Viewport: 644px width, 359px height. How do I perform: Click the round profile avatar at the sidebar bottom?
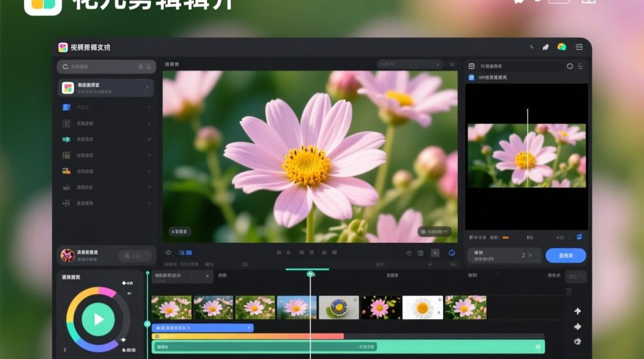(x=68, y=255)
